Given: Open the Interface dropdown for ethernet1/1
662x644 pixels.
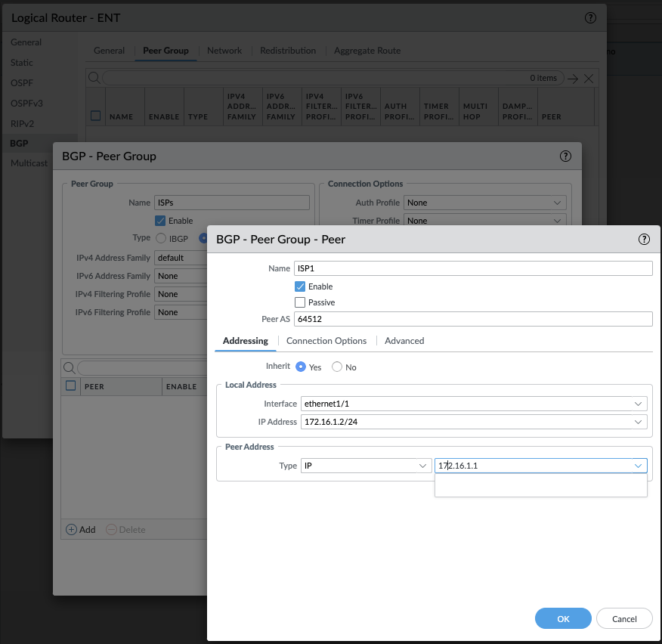Looking at the screenshot, I should click(639, 404).
